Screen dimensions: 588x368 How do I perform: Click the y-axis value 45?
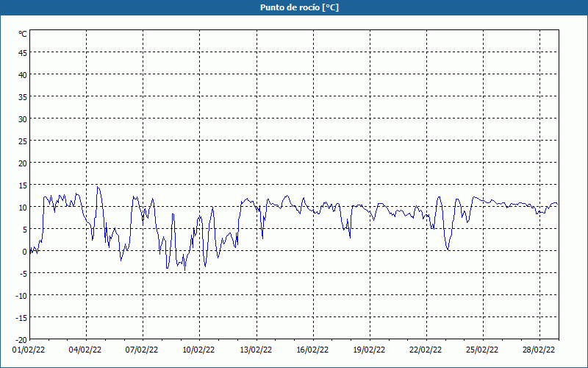point(23,53)
